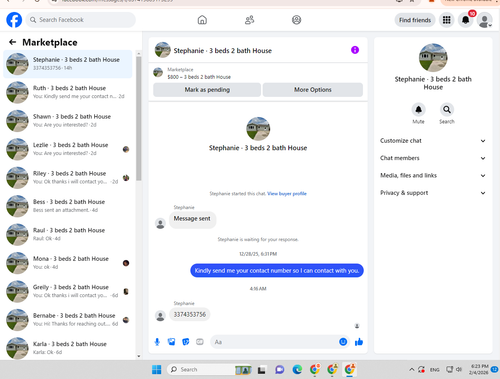The height and width of the screenshot is (379, 500).
Task: Open Bess's conversation in the list
Action: (68, 206)
